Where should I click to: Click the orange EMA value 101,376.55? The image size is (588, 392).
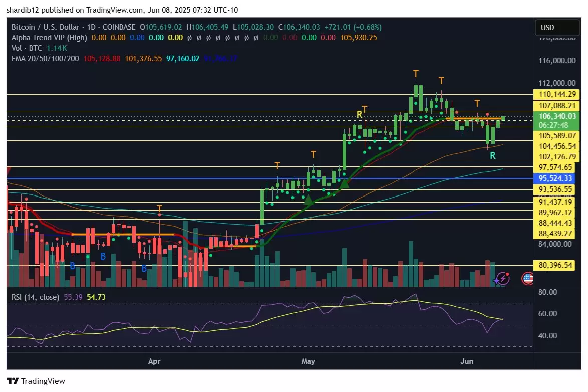tap(143, 59)
